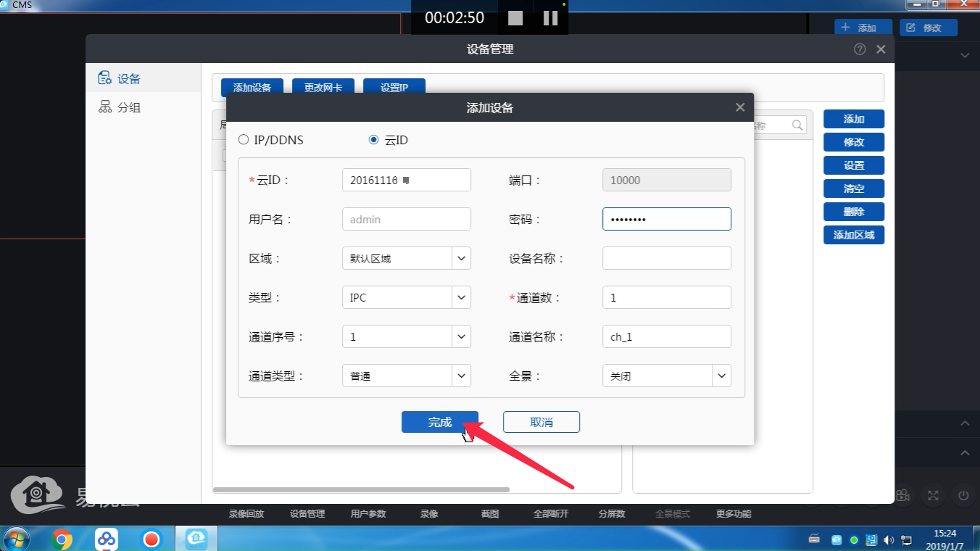Viewport: 980px width, 551px height.
Task: Focus the 设备名称 input field
Action: [x=667, y=258]
